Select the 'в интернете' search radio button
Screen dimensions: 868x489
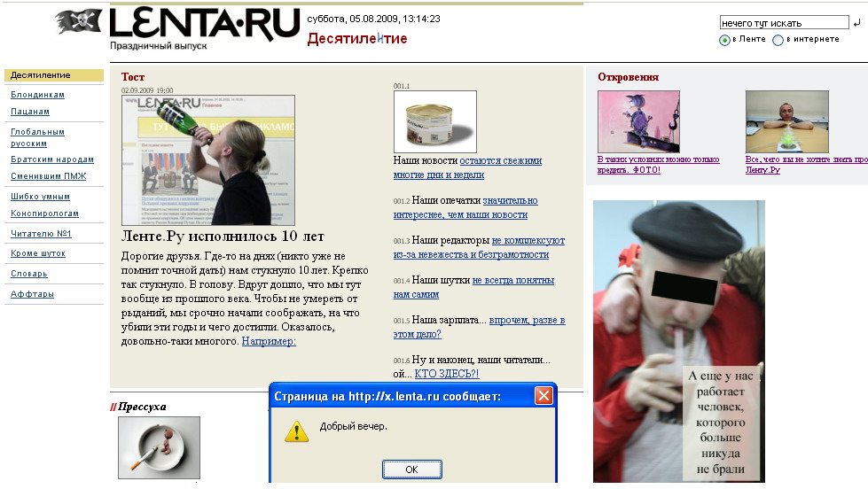778,40
